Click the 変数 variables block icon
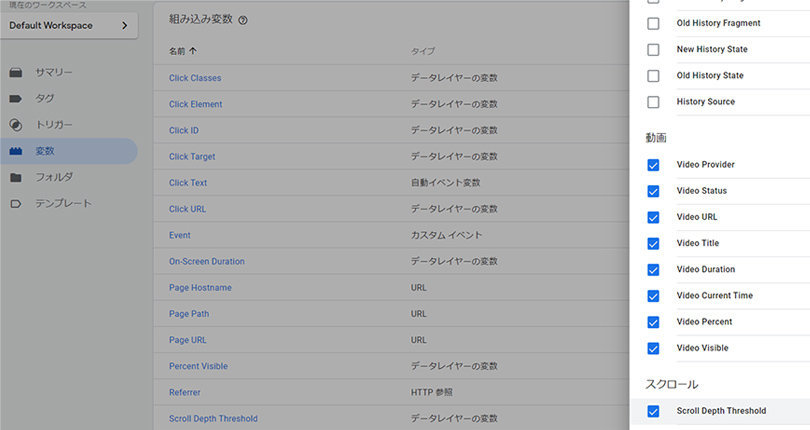 [x=16, y=151]
